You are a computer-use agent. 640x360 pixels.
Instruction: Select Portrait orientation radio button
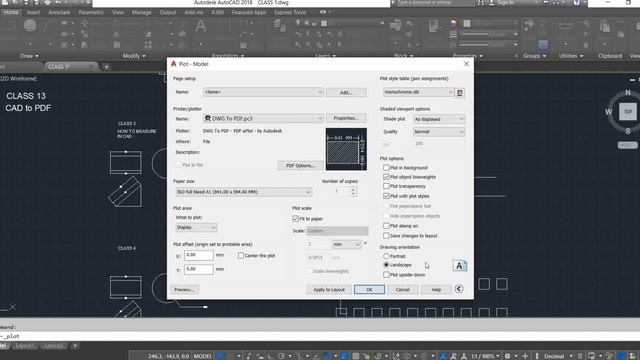(x=386, y=256)
